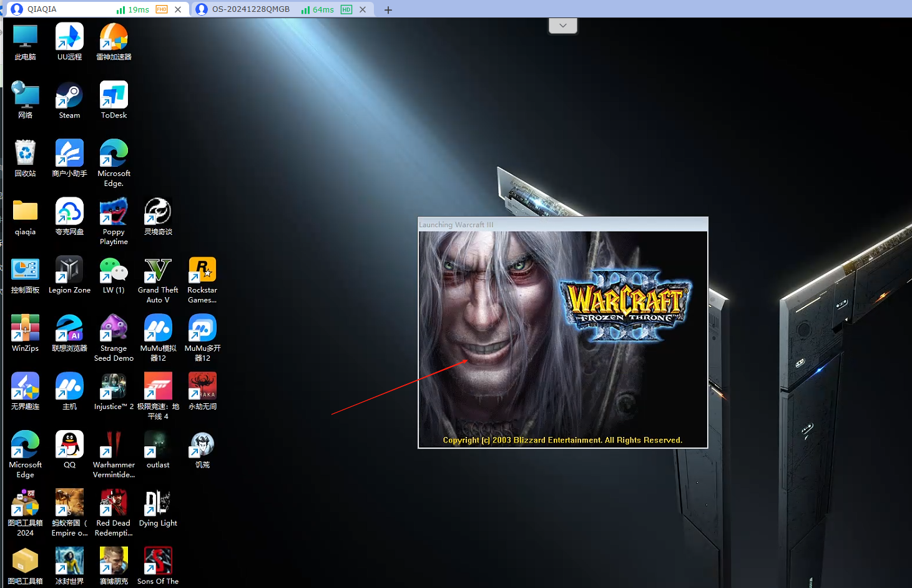Close the OS-20241228QMGB session tab
The height and width of the screenshot is (588, 912).
coord(363,9)
